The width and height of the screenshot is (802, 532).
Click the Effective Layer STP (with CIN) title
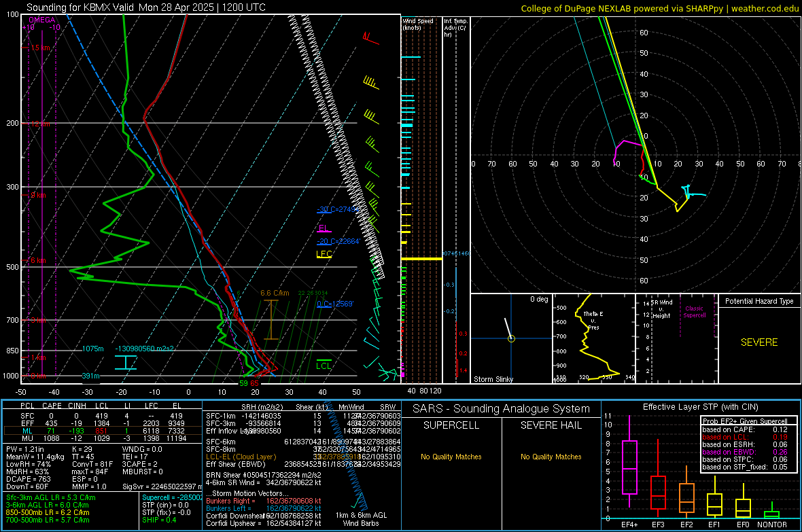700,407
